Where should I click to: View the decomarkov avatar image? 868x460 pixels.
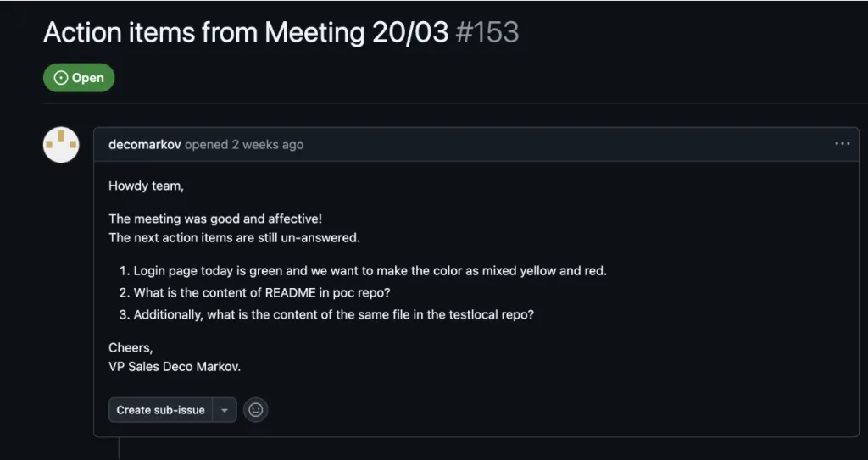pyautogui.click(x=61, y=145)
